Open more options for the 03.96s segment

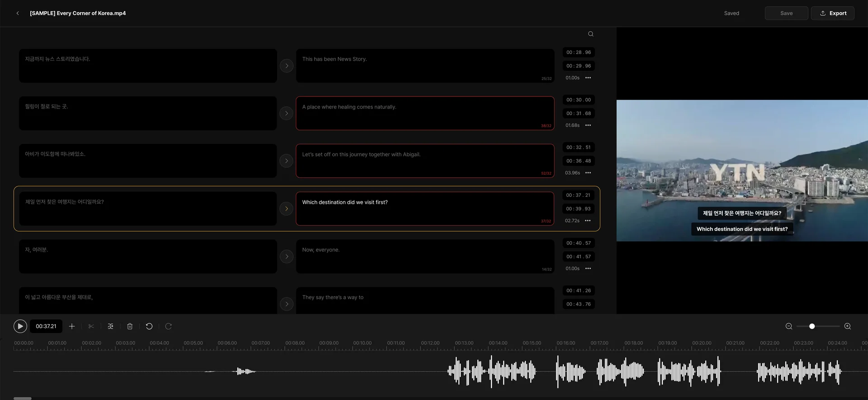tap(588, 173)
